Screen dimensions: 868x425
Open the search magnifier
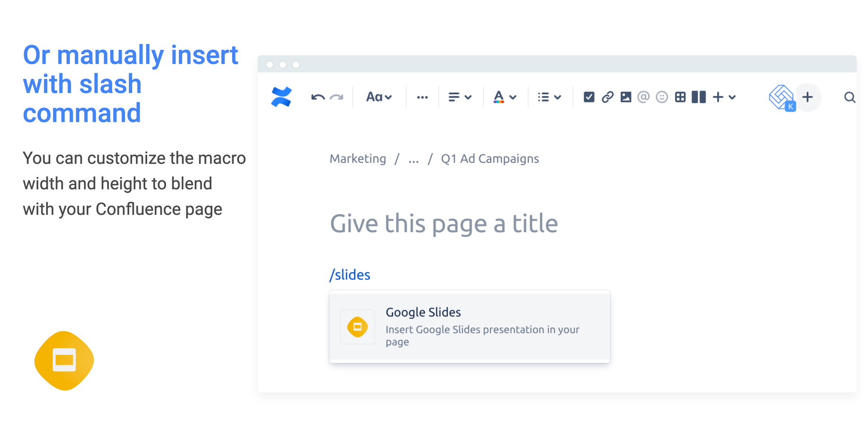(850, 97)
